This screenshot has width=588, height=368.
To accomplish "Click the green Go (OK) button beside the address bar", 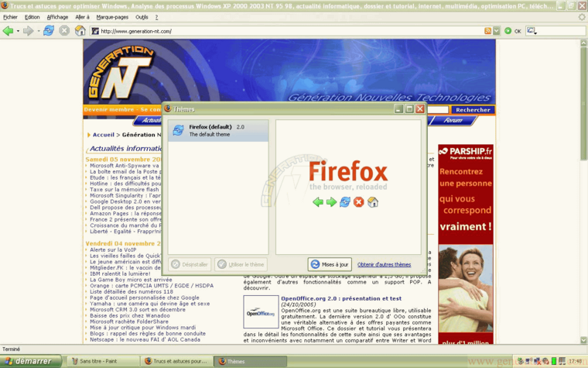I will (x=513, y=31).
